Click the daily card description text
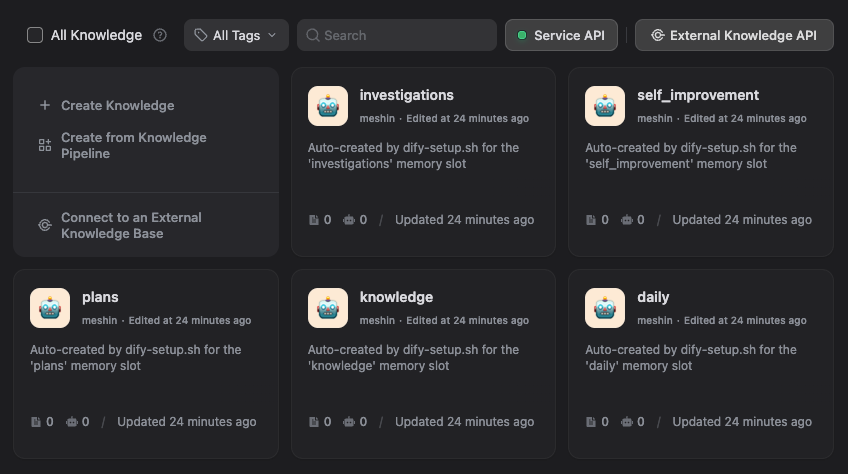 [691, 358]
